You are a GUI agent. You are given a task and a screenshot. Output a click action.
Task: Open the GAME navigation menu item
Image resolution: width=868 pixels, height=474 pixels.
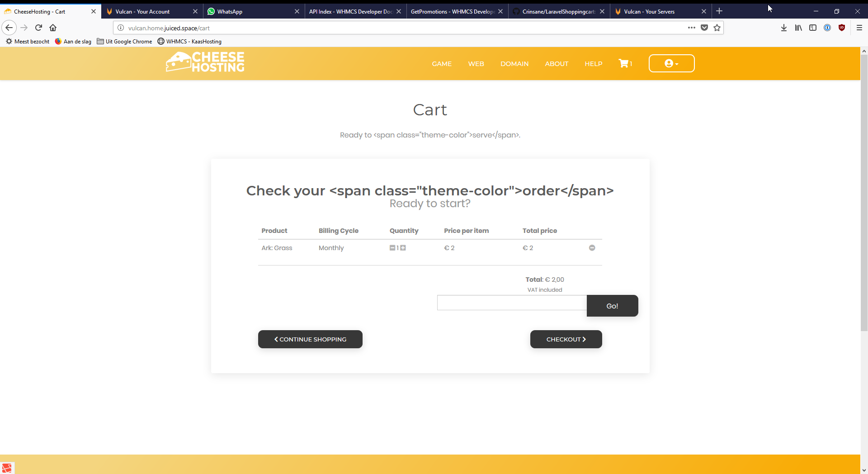[x=442, y=64]
